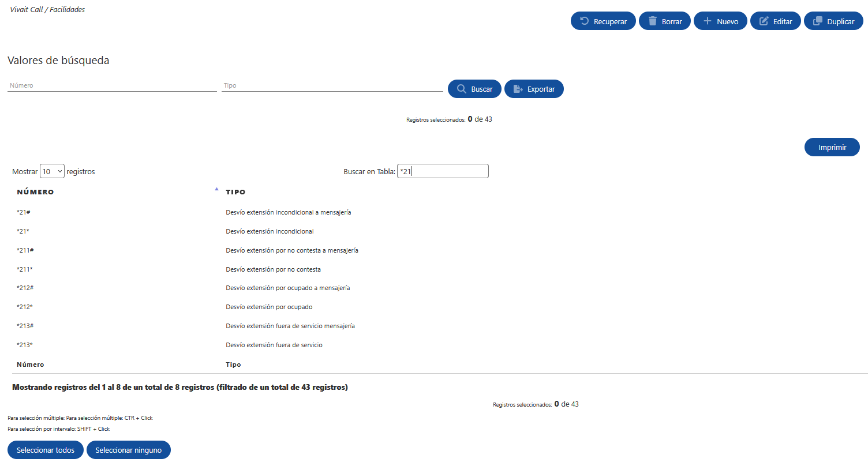
Task: Click 'Desvío extensión por ocupado a mensajería'
Action: click(288, 288)
